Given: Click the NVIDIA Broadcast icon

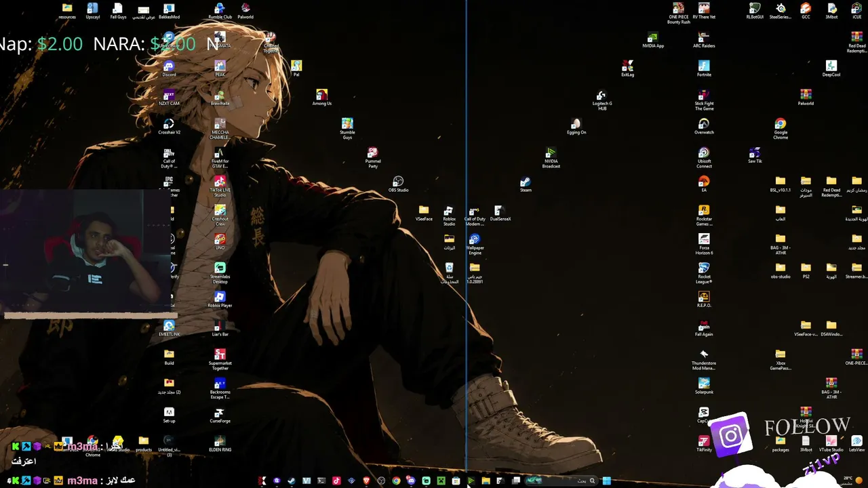Looking at the screenshot, I should [551, 158].
